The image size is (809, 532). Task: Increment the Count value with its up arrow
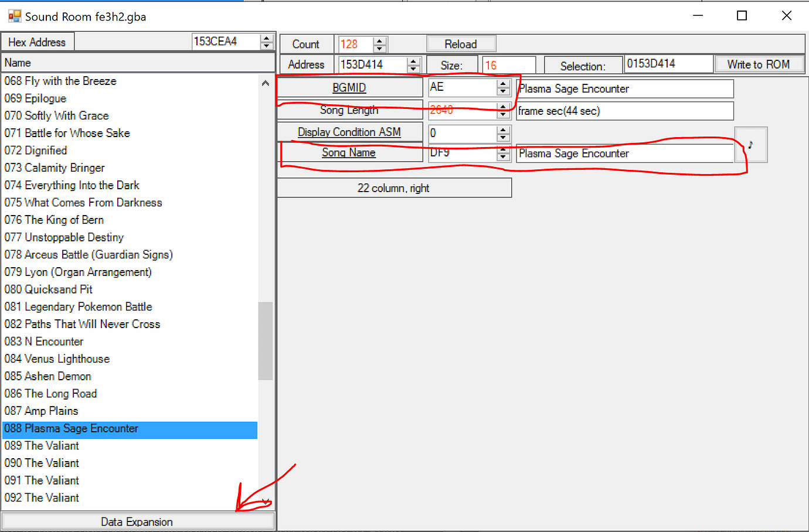[380, 40]
